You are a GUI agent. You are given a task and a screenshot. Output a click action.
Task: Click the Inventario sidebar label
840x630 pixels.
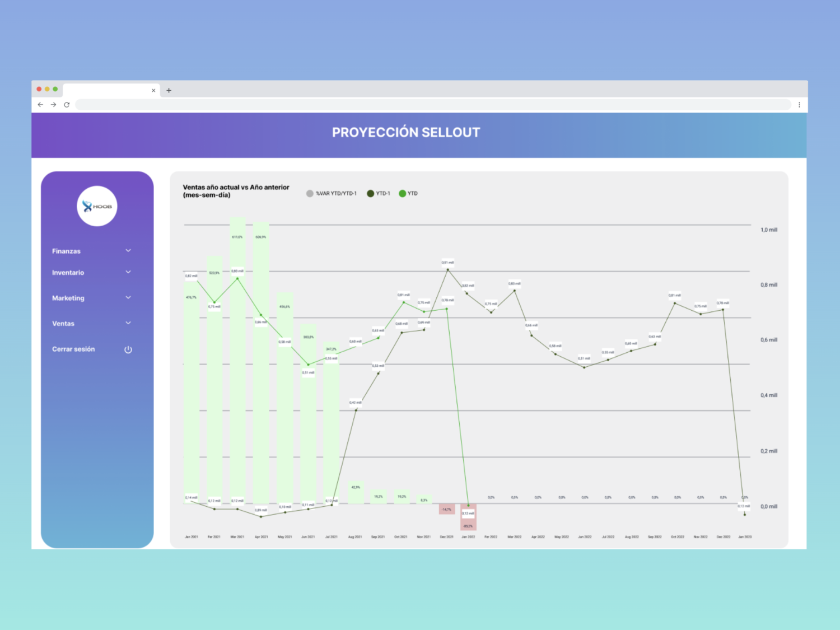pyautogui.click(x=68, y=273)
